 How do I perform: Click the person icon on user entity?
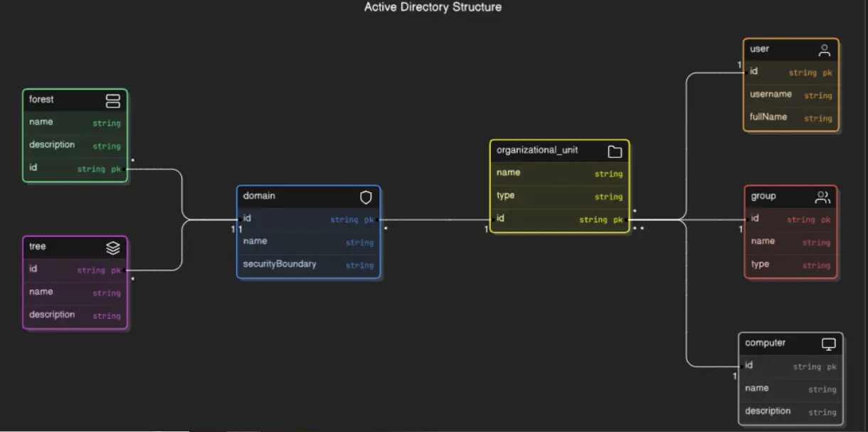coord(825,50)
